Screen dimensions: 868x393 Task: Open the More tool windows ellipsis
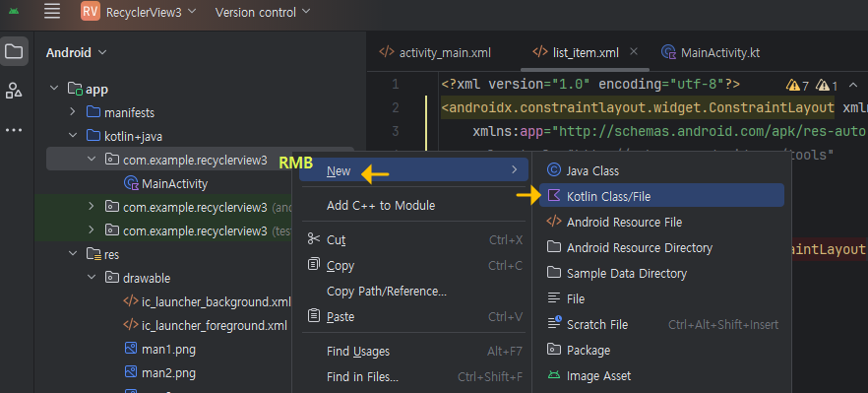point(14,130)
